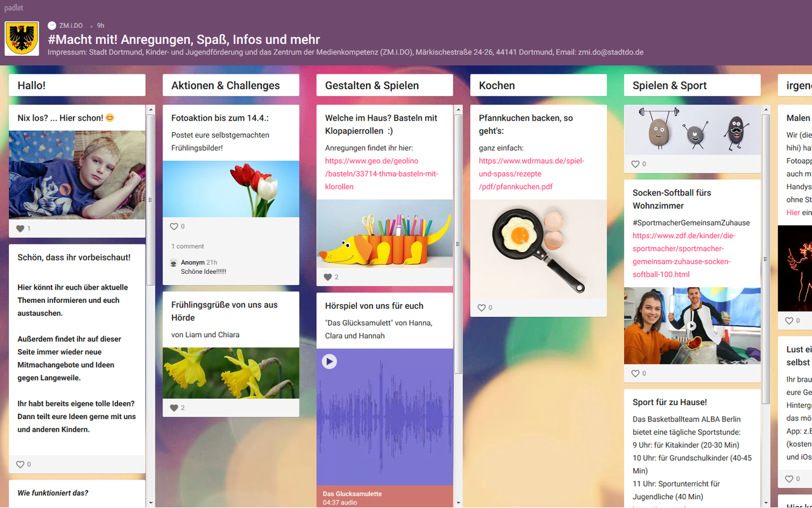
Task: Click the ZM.i.DO author avatar icon
Action: pos(52,25)
